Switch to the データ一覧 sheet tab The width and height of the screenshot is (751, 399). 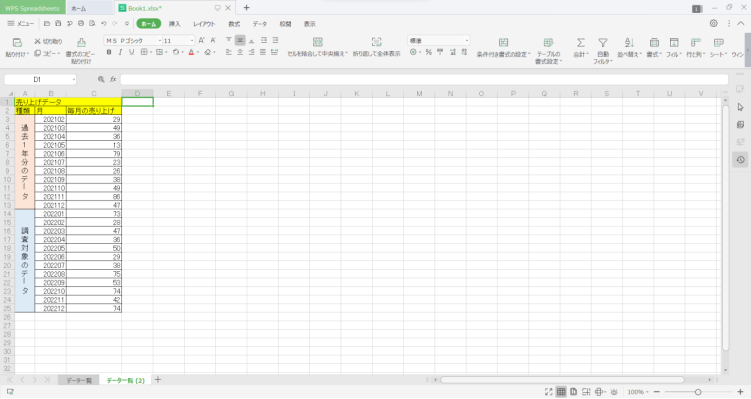point(79,380)
